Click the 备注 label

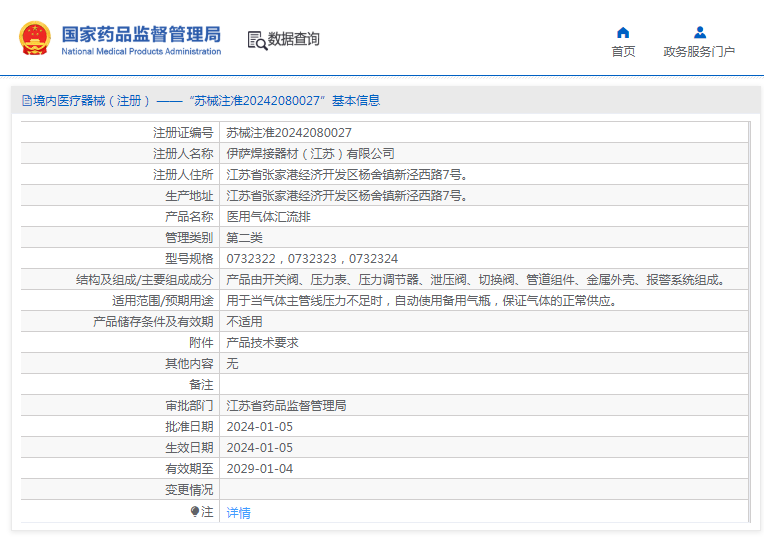(201, 385)
